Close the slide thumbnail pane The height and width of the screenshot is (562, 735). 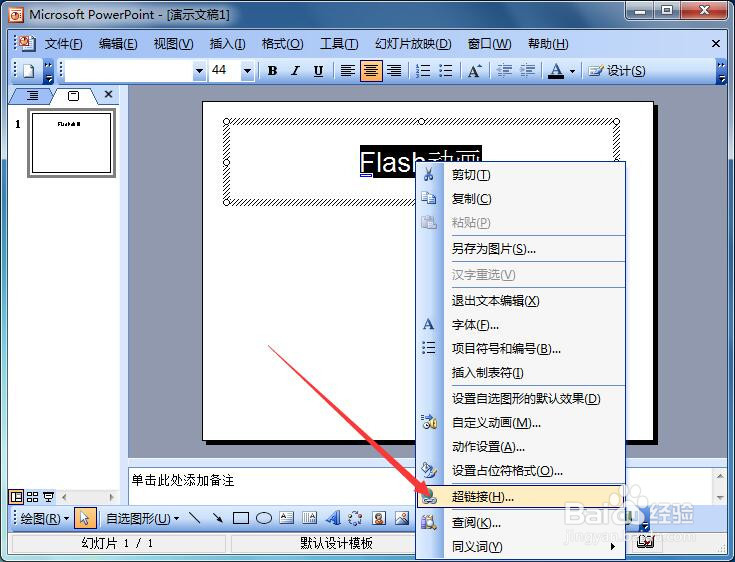(108, 94)
